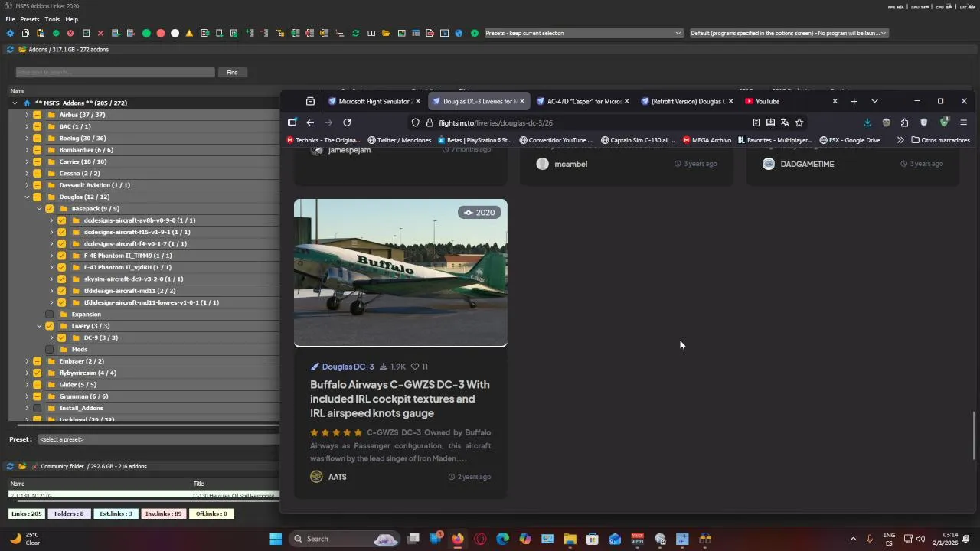
Task: Toggle the Douglas (12 / 12) folder checkbox
Action: tap(37, 197)
